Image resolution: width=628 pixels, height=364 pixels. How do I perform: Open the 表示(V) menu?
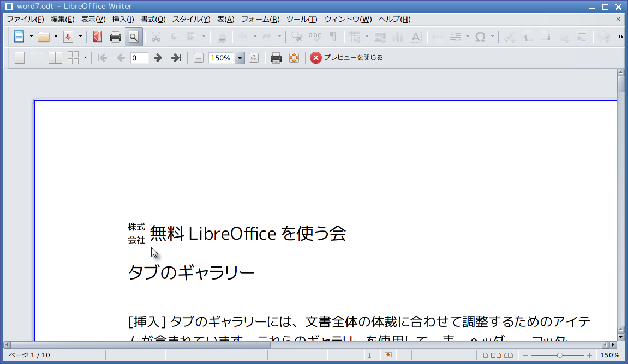click(93, 19)
